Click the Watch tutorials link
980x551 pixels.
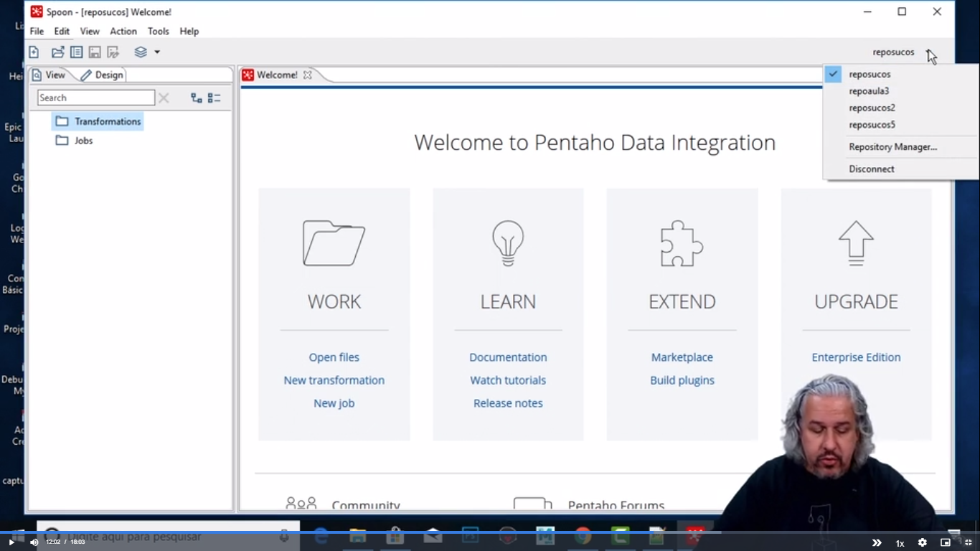508,380
